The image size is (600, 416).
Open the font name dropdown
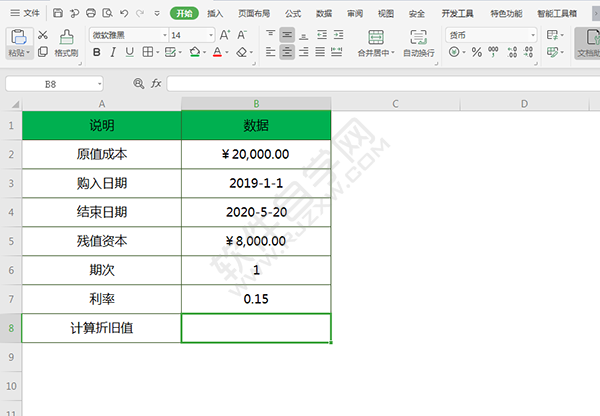point(165,35)
